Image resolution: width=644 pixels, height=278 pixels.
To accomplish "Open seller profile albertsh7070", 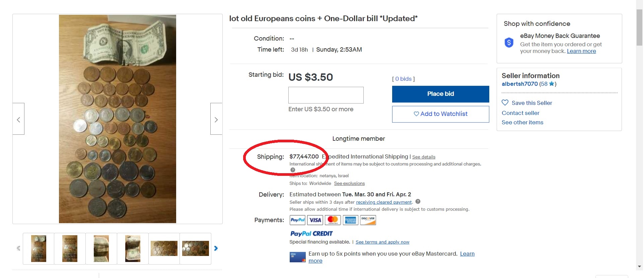I will [519, 84].
